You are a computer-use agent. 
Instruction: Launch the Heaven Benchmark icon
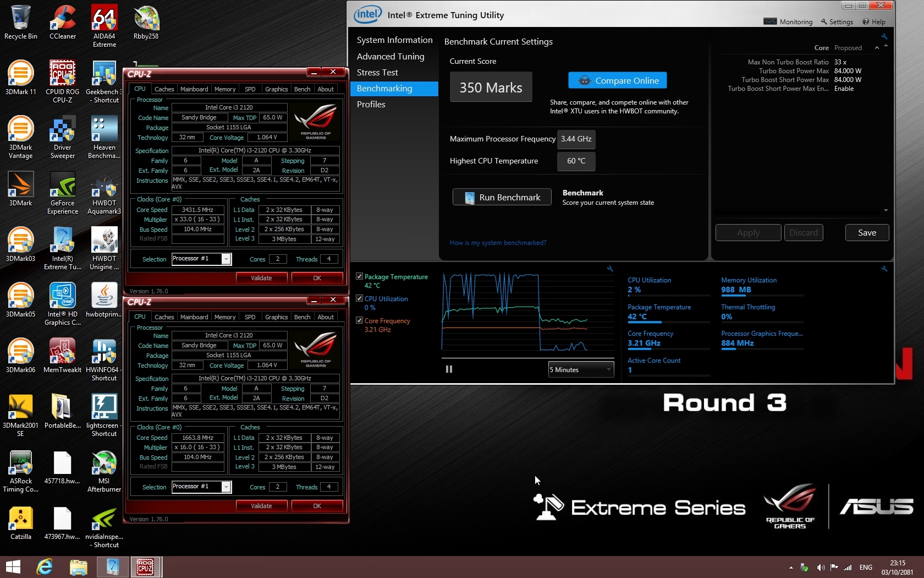click(105, 137)
